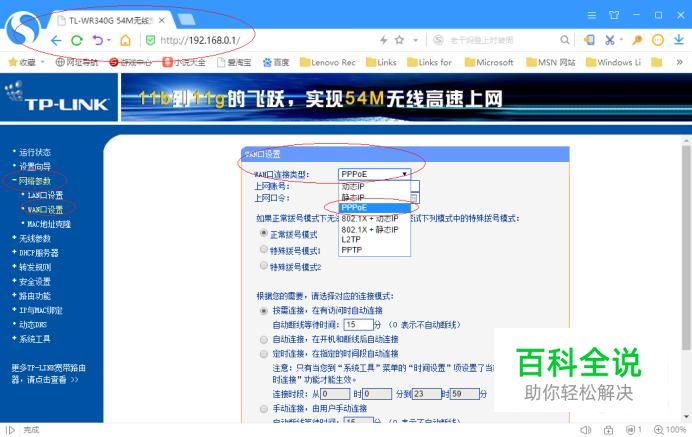Screen dimensions: 692x437
Task: Open the Microsoft bookmark folder
Action: point(489,62)
